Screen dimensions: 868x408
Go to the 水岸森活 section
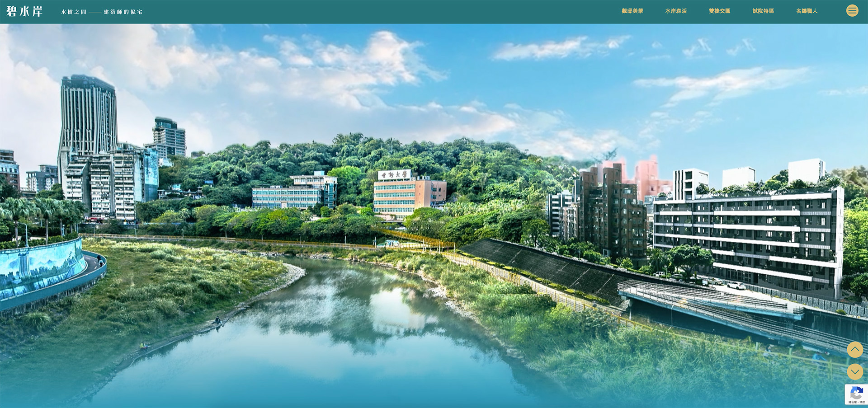click(675, 11)
